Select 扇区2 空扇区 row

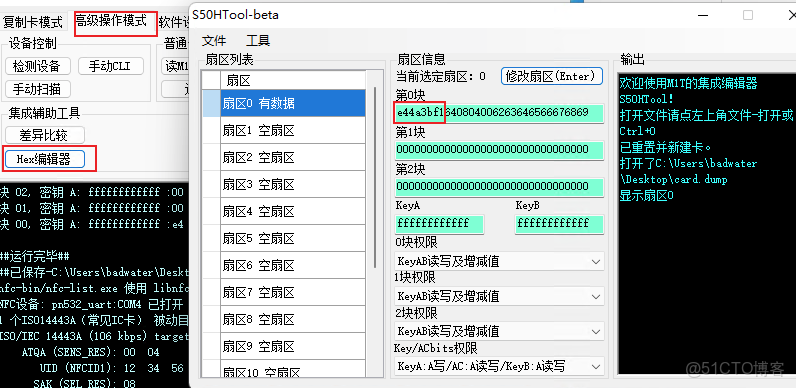coord(293,157)
